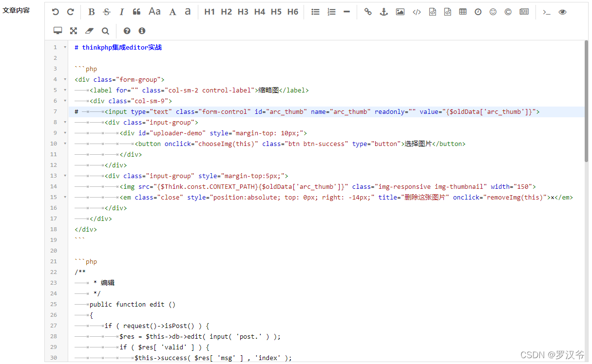Insert an ordered numbered list

[331, 12]
